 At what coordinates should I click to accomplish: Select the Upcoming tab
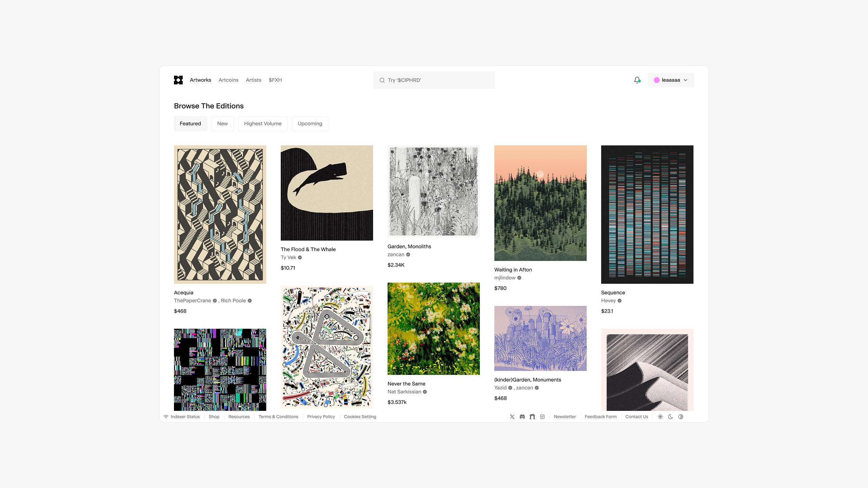pyautogui.click(x=310, y=124)
